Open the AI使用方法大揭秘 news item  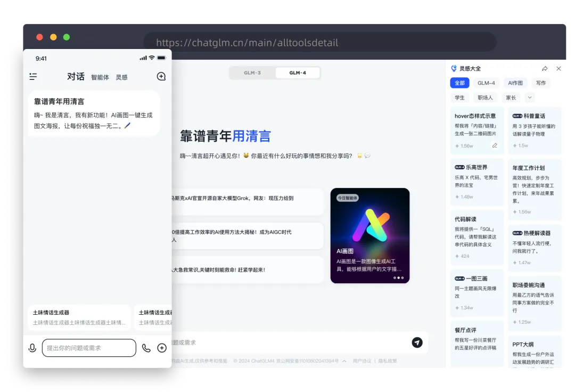[x=248, y=236]
